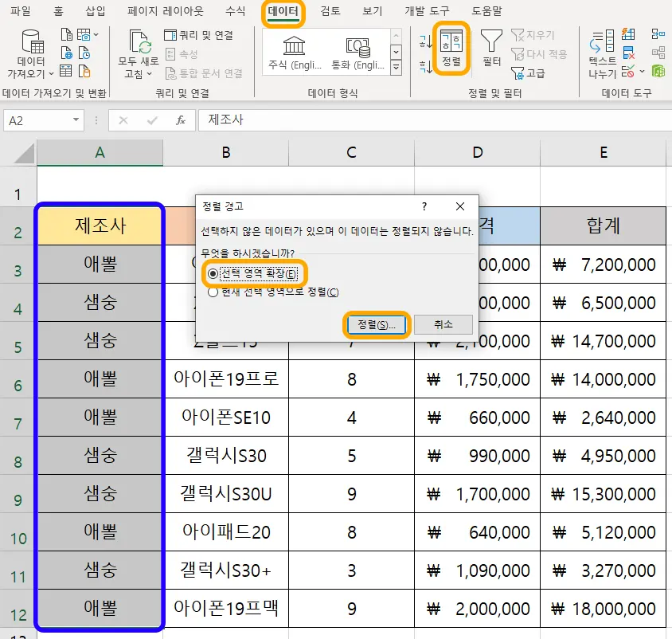This screenshot has width=672, height=639.
Task: Click the From Table/Range icon
Action: coord(66,71)
